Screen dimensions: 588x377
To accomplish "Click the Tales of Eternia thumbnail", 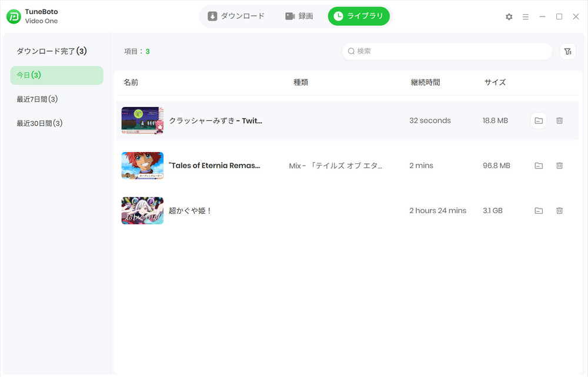I will (142, 166).
